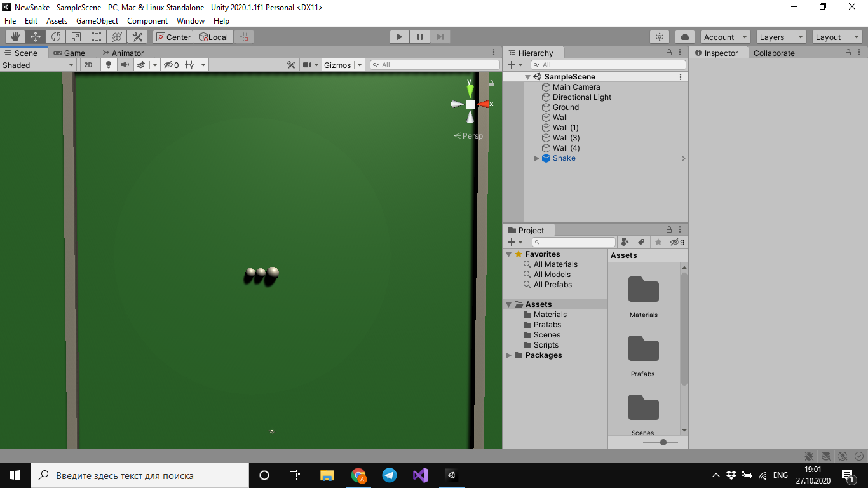868x488 pixels.
Task: Toggle hidden objects visibility counter in Scene
Action: 172,65
